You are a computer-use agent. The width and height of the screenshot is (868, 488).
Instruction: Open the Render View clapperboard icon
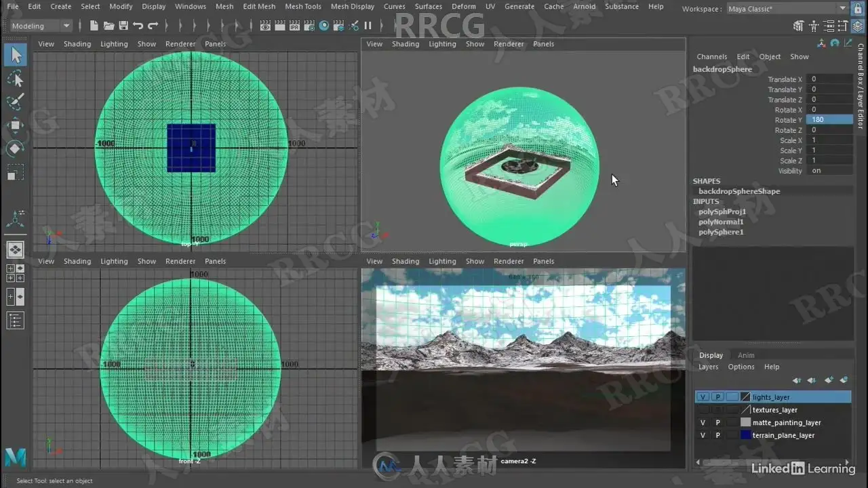tap(265, 26)
